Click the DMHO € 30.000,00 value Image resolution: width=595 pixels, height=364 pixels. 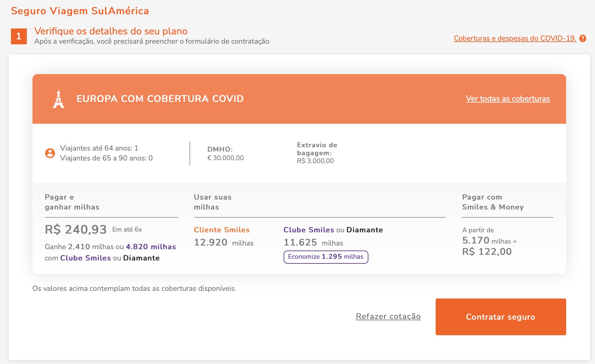[x=225, y=158]
